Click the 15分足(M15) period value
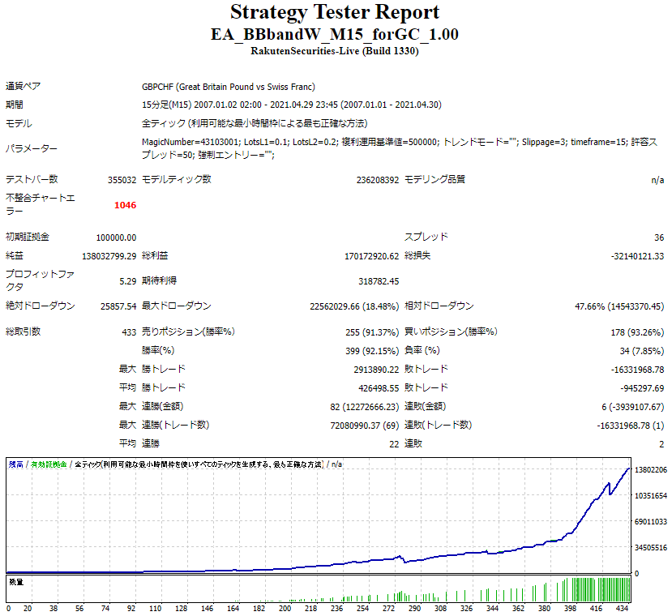Image resolution: width=672 pixels, height=616 pixels. [292, 105]
